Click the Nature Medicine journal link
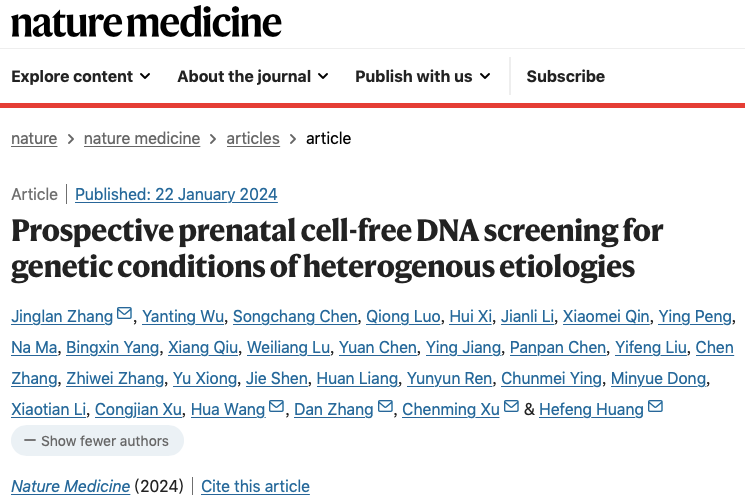Viewport: 745px width, 501px height. (x=70, y=486)
